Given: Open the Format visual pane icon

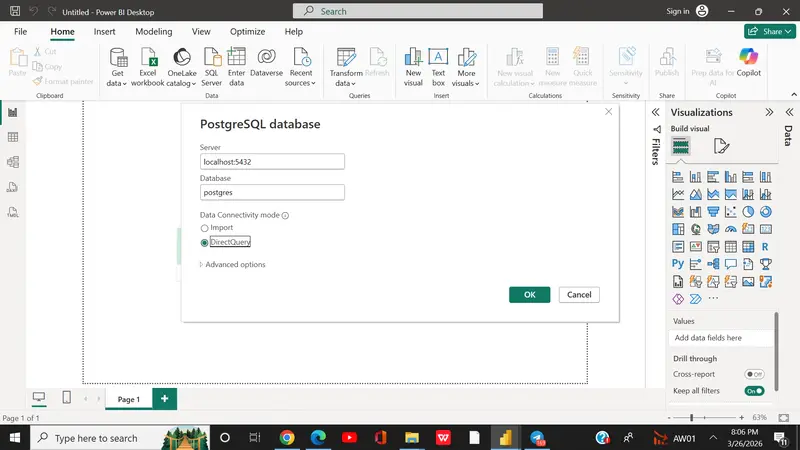Looking at the screenshot, I should click(x=721, y=146).
